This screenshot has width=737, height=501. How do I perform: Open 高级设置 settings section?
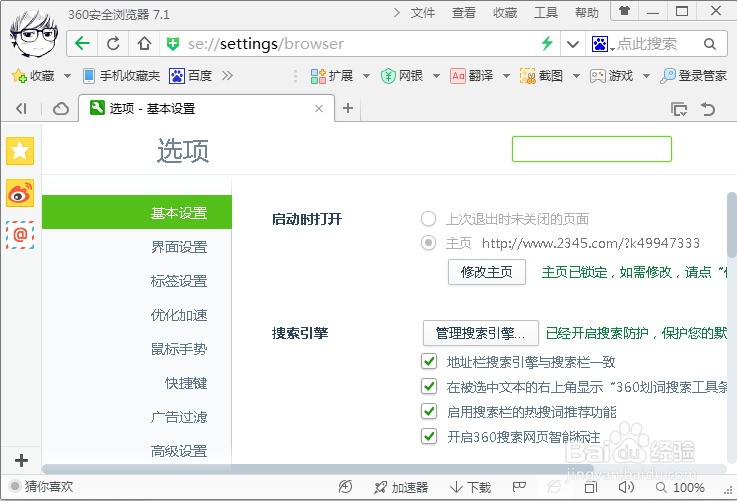179,451
